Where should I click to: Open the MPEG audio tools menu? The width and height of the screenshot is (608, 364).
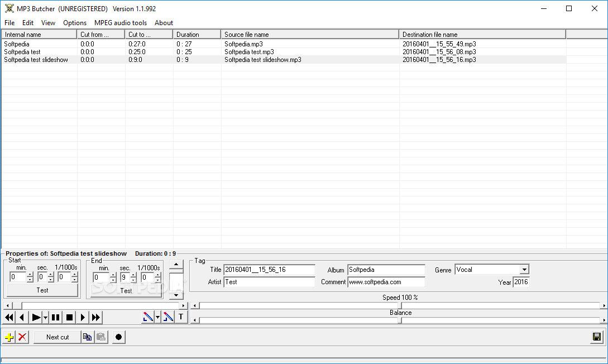coord(121,22)
